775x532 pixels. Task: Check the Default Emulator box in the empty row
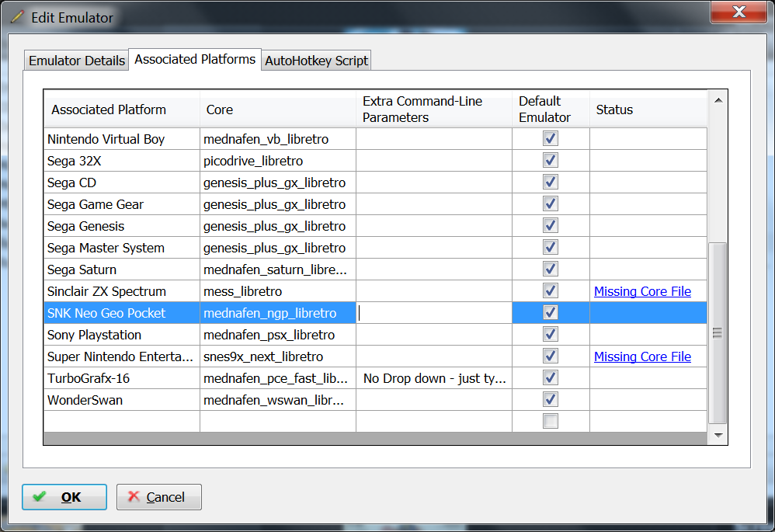[x=551, y=421]
